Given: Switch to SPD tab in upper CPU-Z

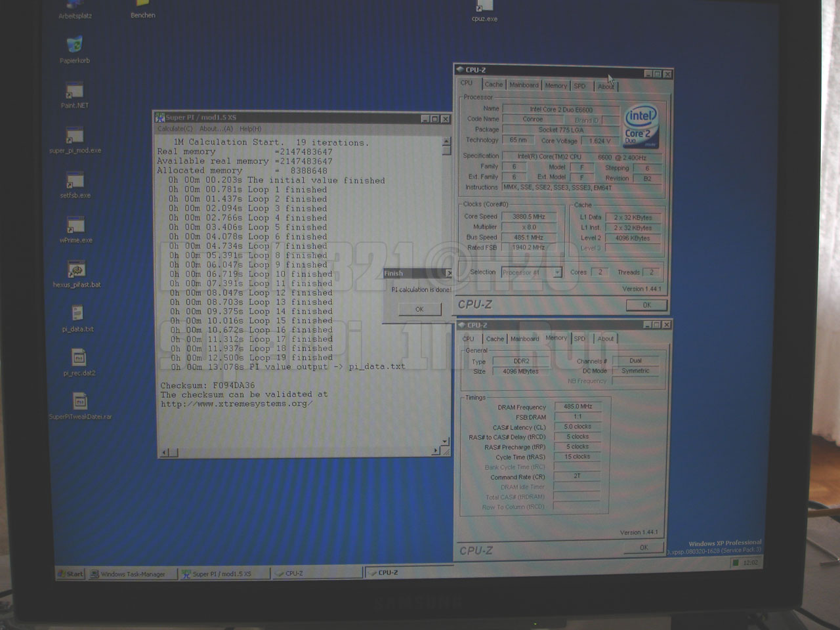Looking at the screenshot, I should point(579,86).
